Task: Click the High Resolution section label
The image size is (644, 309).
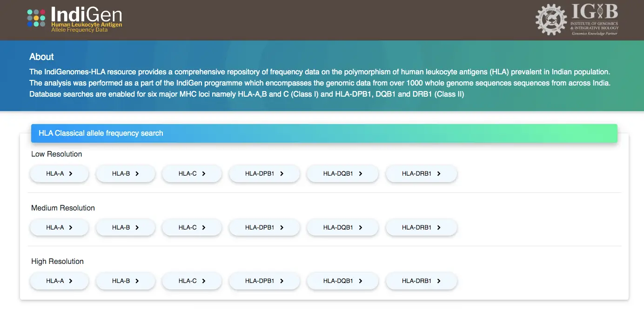Action: click(x=57, y=262)
